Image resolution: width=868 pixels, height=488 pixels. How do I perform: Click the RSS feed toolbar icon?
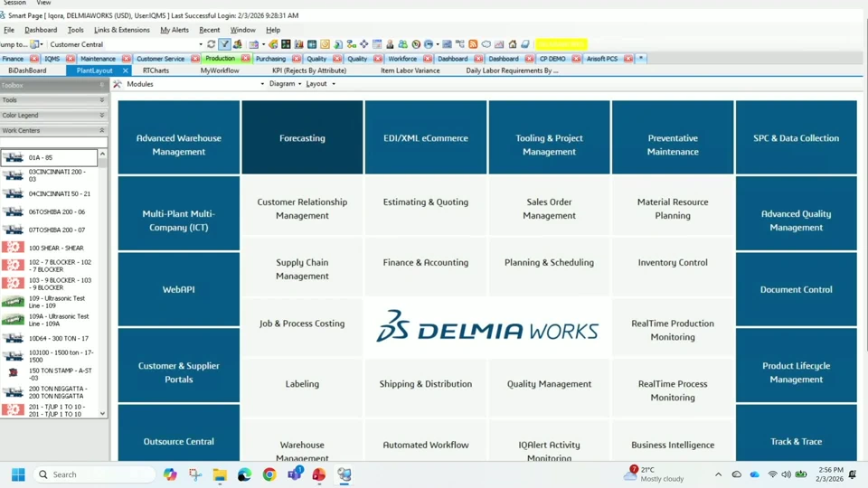[473, 44]
